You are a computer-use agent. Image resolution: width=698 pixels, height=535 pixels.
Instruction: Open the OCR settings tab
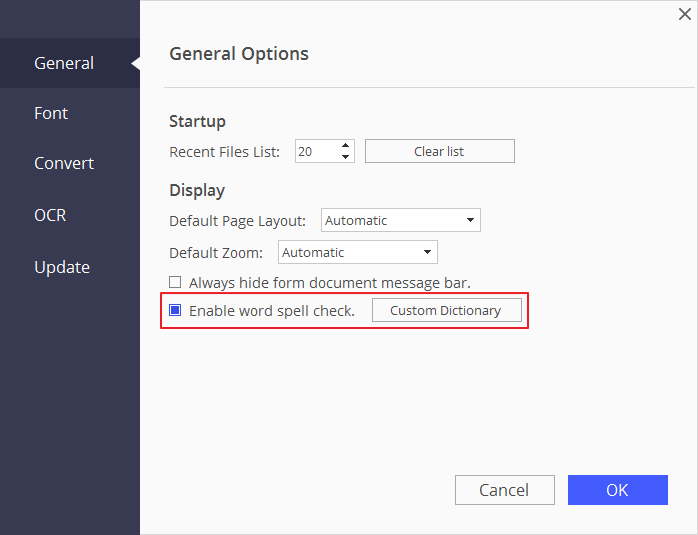click(x=50, y=215)
